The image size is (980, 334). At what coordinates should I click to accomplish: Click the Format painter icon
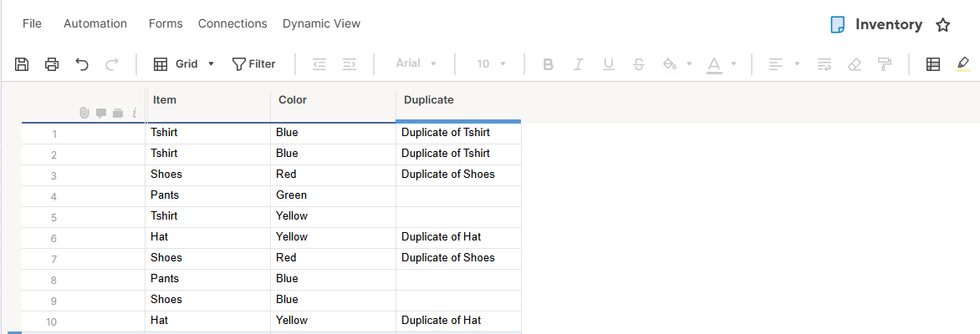click(885, 63)
